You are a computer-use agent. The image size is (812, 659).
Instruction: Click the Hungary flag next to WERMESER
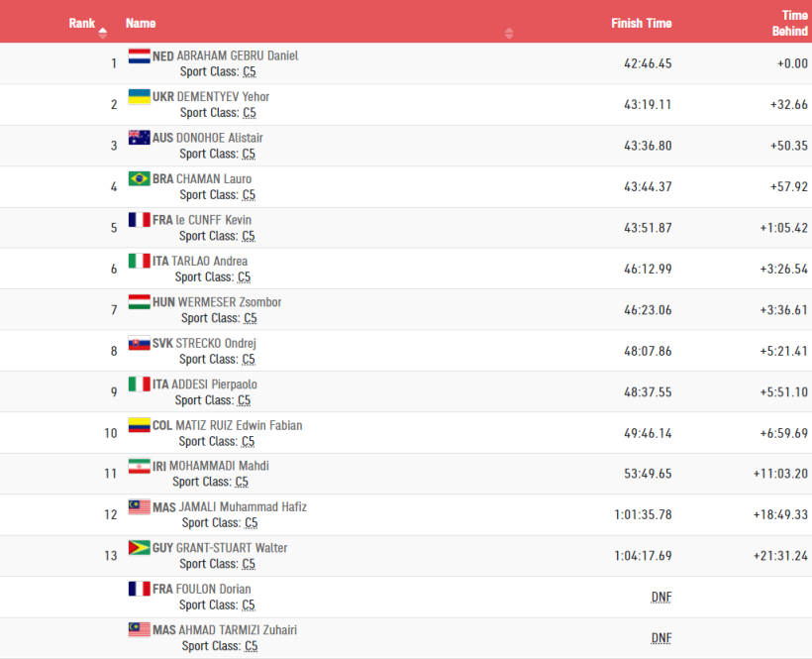click(x=140, y=302)
